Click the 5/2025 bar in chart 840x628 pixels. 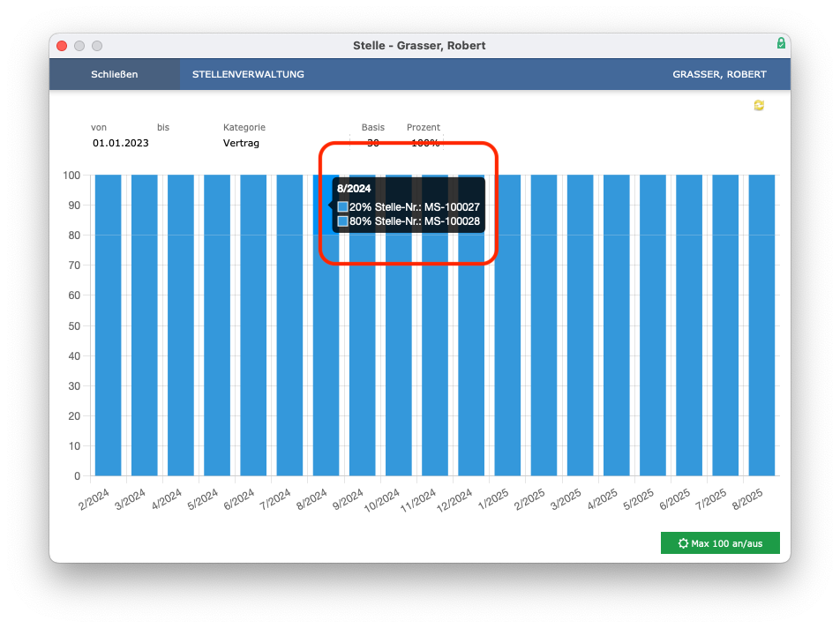(x=653, y=325)
